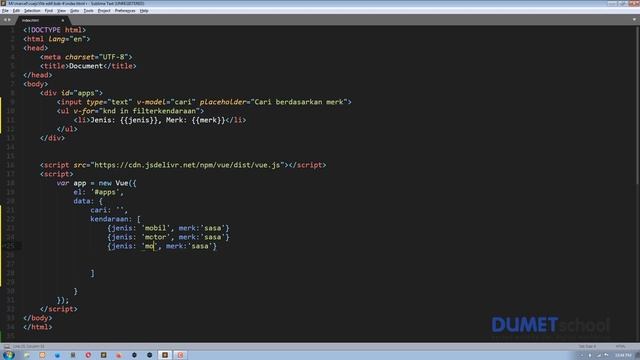
Task: Open tab list dropdown at tab bar end
Action: (634, 20)
